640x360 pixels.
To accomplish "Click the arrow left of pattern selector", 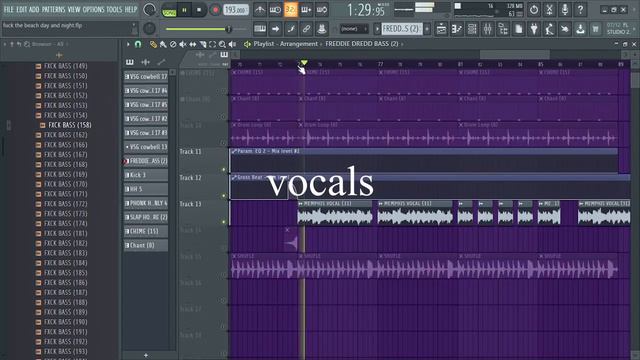I will point(377,29).
